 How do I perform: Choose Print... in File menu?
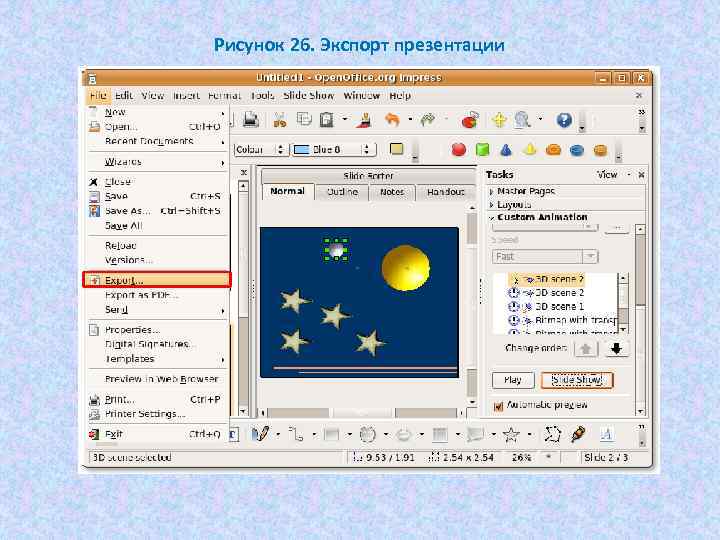tap(157, 399)
